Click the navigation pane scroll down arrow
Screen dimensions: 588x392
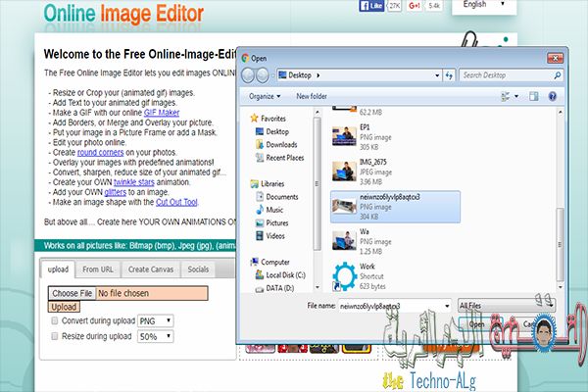(x=318, y=288)
